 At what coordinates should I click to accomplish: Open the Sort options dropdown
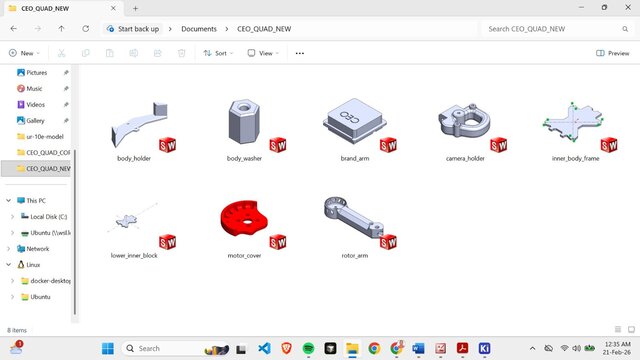coord(218,53)
